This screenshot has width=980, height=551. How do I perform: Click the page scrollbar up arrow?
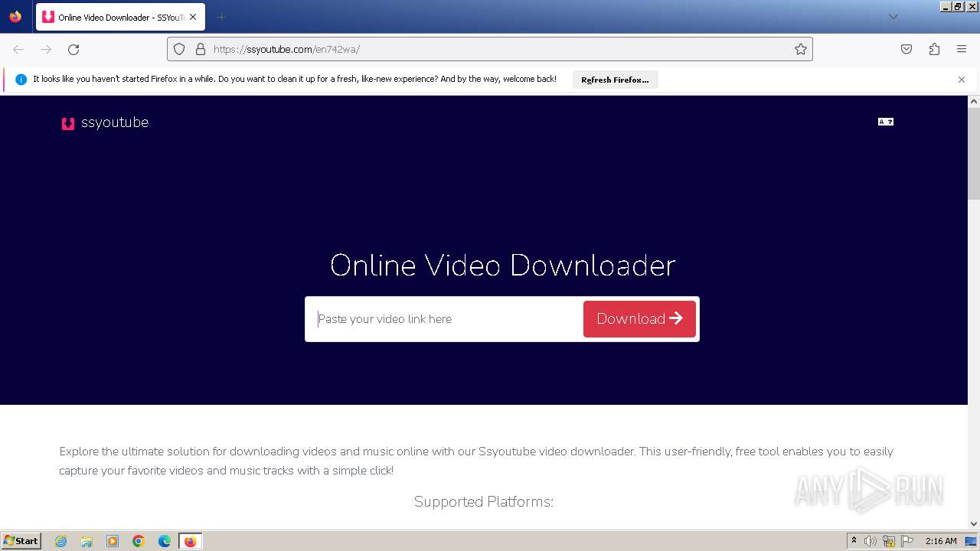click(x=974, y=102)
